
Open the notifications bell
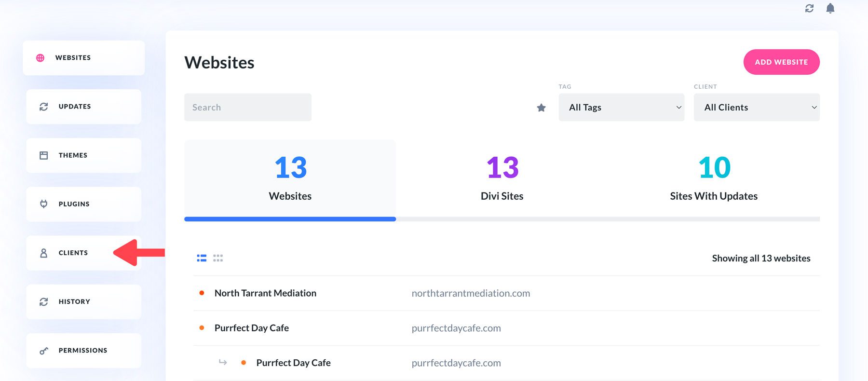point(830,8)
